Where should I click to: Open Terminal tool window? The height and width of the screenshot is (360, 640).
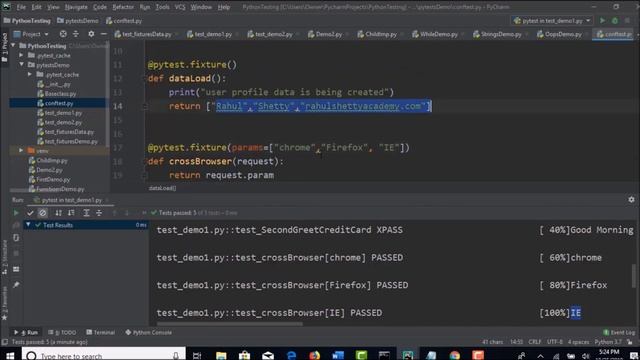click(101, 332)
